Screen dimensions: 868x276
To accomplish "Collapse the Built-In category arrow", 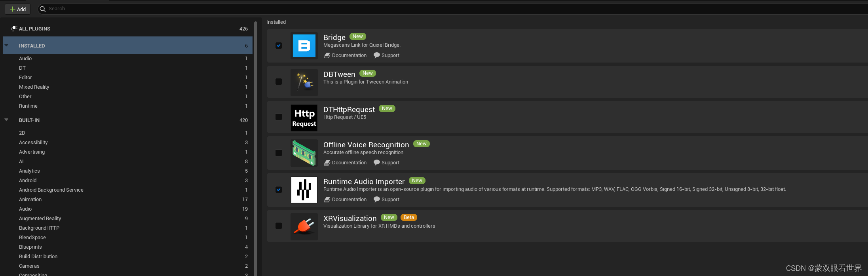I will pyautogui.click(x=6, y=120).
